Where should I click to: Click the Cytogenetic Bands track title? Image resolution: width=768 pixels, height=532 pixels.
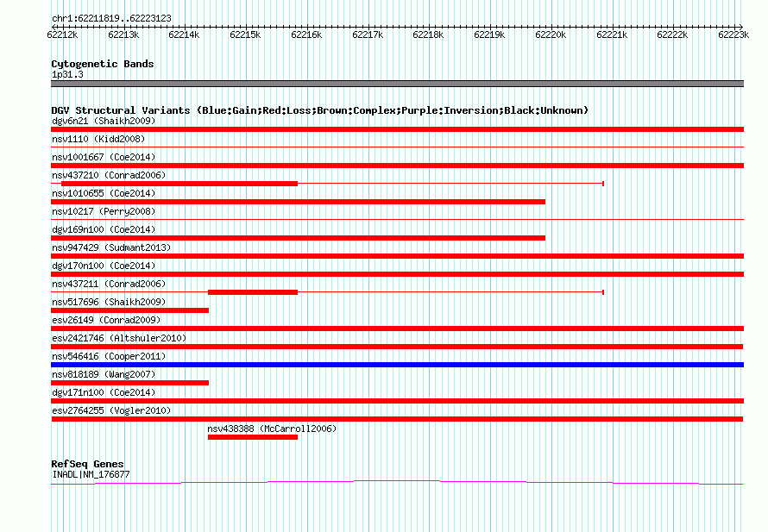click(103, 64)
